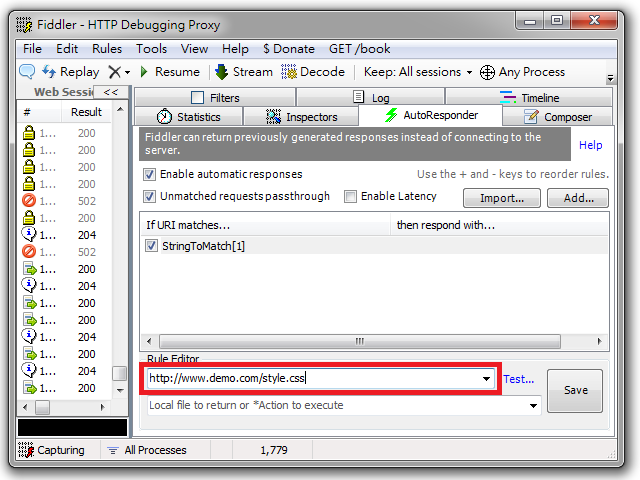Click the Remove X toolbar icon
Image resolution: width=640 pixels, height=480 pixels.
[x=115, y=72]
